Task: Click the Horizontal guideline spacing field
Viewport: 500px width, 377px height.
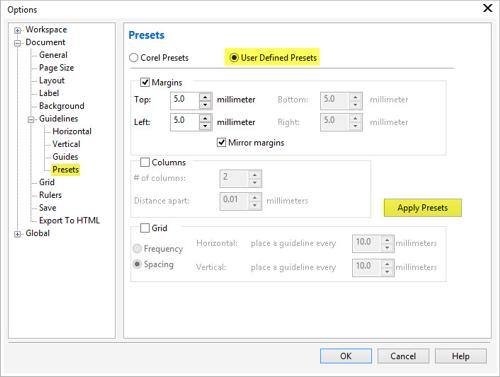Action: pos(367,243)
